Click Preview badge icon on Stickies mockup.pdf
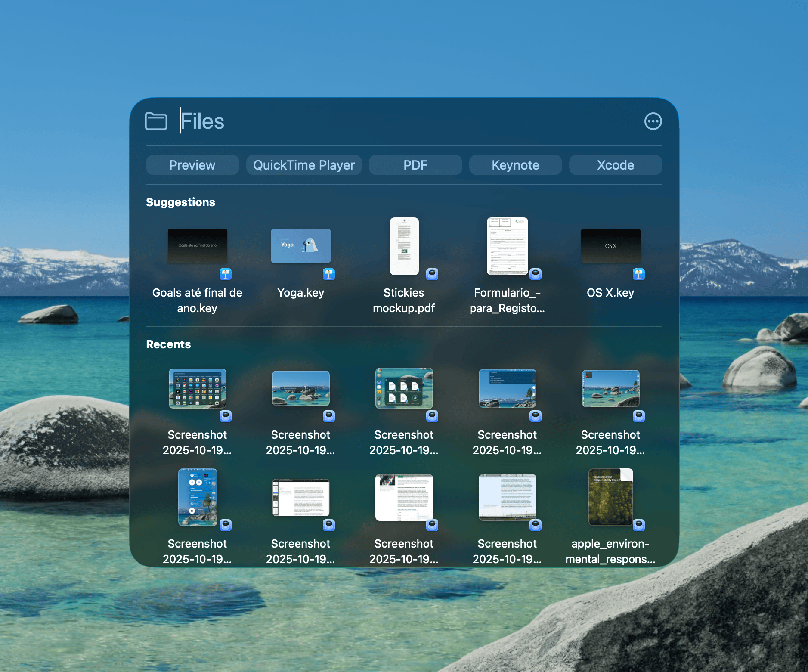 point(432,274)
